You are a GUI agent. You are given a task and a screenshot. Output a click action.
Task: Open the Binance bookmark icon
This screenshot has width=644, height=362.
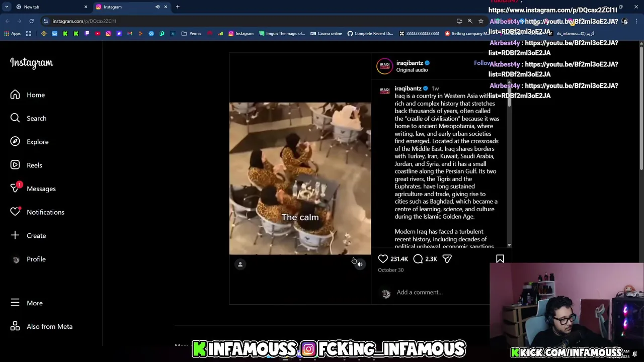[44, 34]
